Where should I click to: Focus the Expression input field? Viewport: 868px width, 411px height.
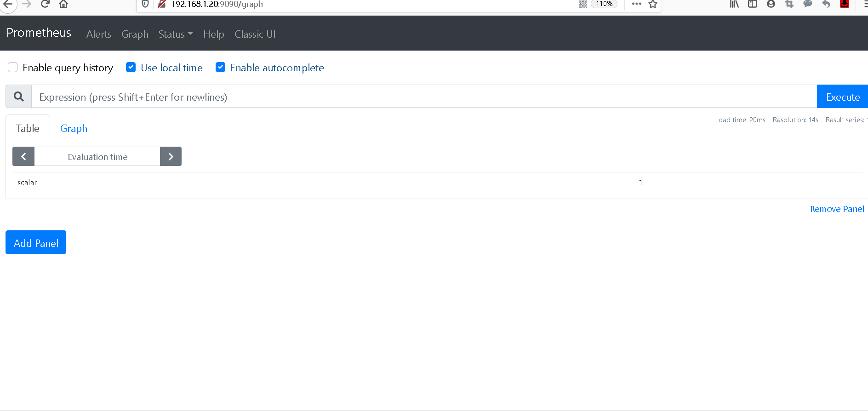click(x=424, y=97)
